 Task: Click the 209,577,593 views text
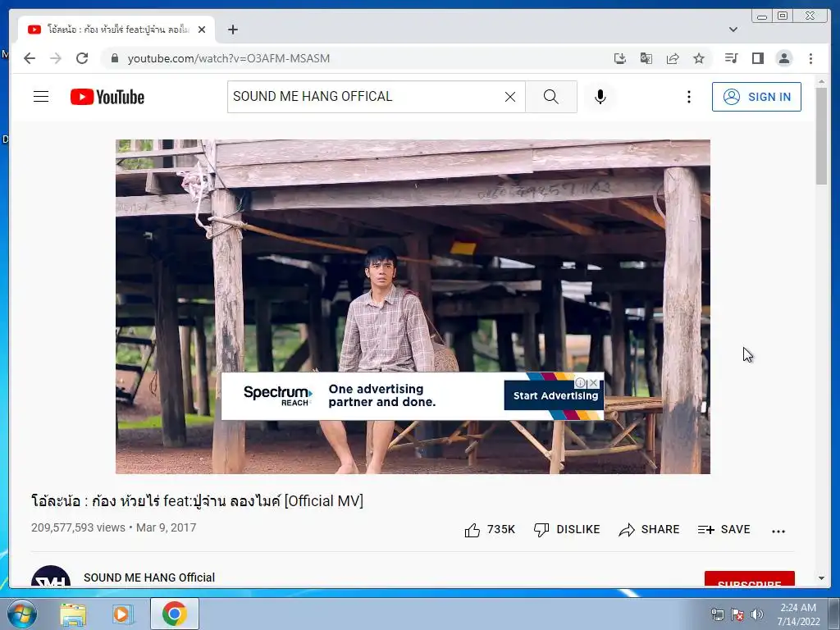point(78,527)
